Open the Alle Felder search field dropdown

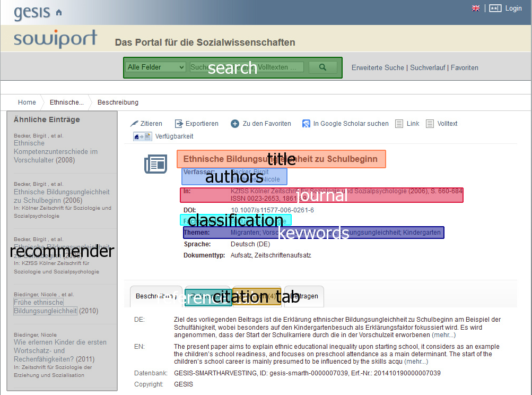pos(155,67)
